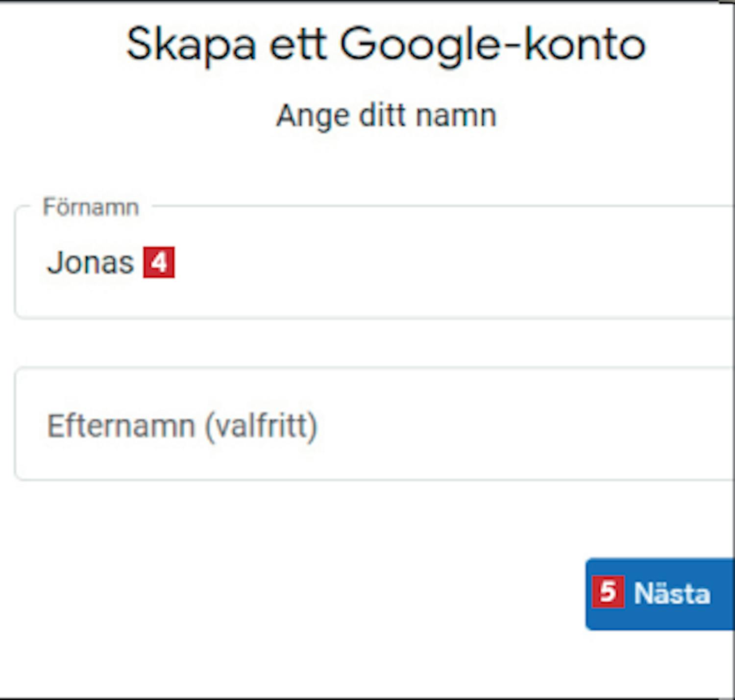Click the word Nästa on the button
Viewport: 735px width, 700px height.
672,594
